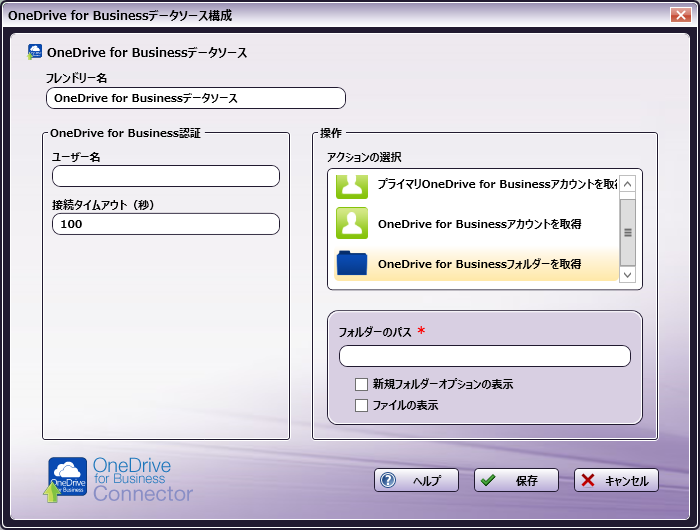The height and width of the screenshot is (530, 700).
Task: Click the キャンセル button
Action: coord(616,480)
